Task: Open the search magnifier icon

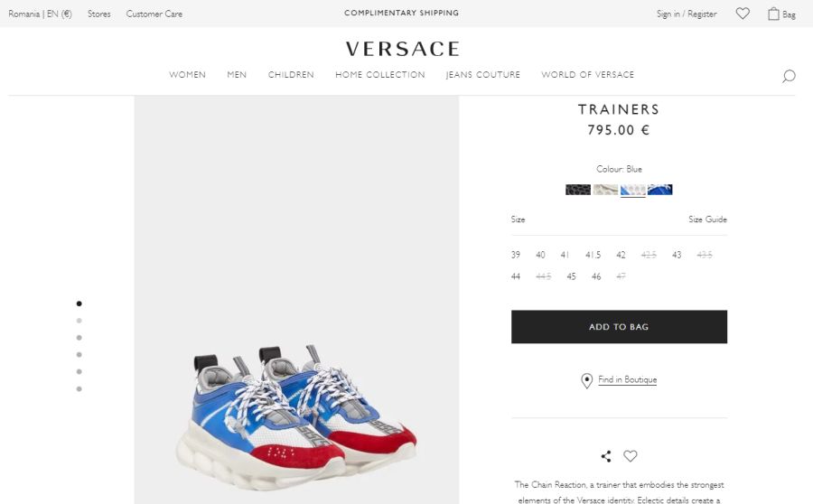Action: tap(789, 76)
